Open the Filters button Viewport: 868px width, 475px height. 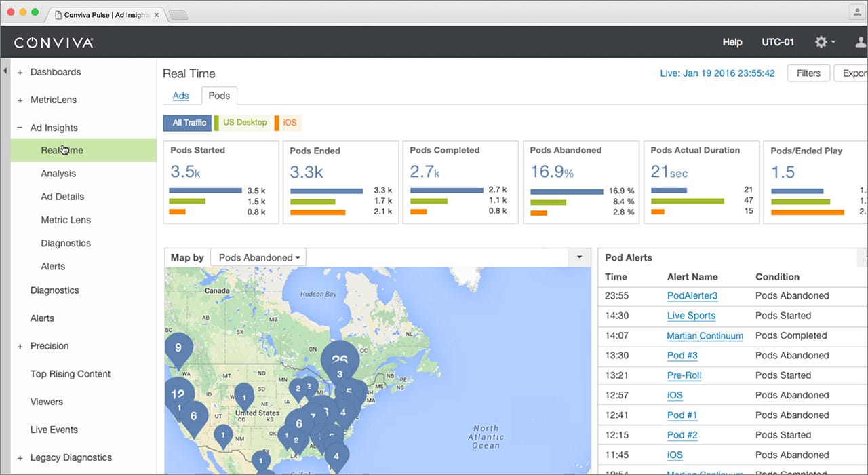[x=808, y=73]
